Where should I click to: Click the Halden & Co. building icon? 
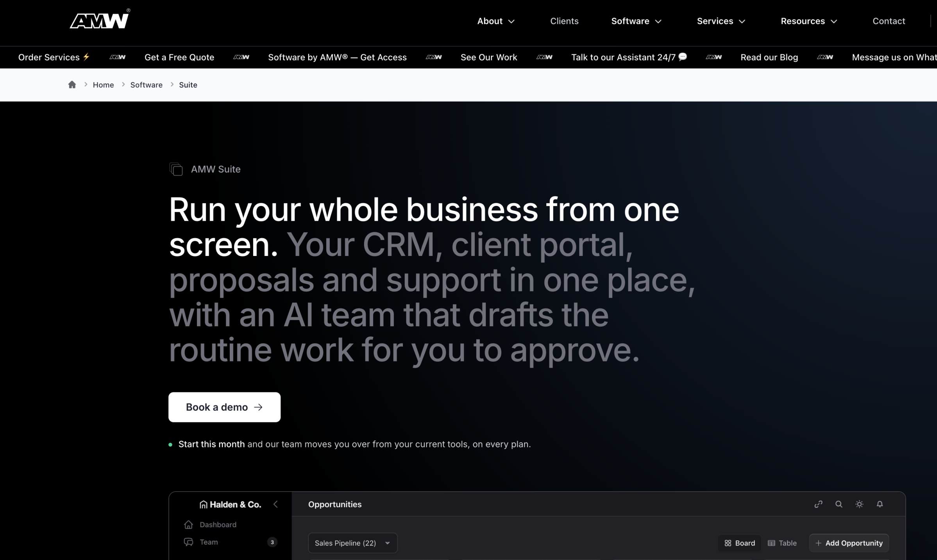pyautogui.click(x=203, y=505)
